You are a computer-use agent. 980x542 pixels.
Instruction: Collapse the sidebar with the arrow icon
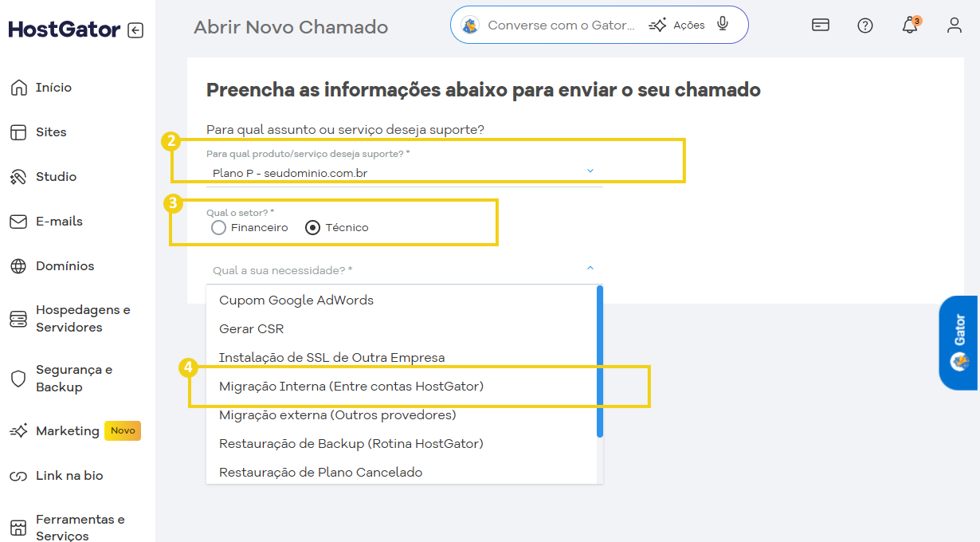(x=135, y=30)
